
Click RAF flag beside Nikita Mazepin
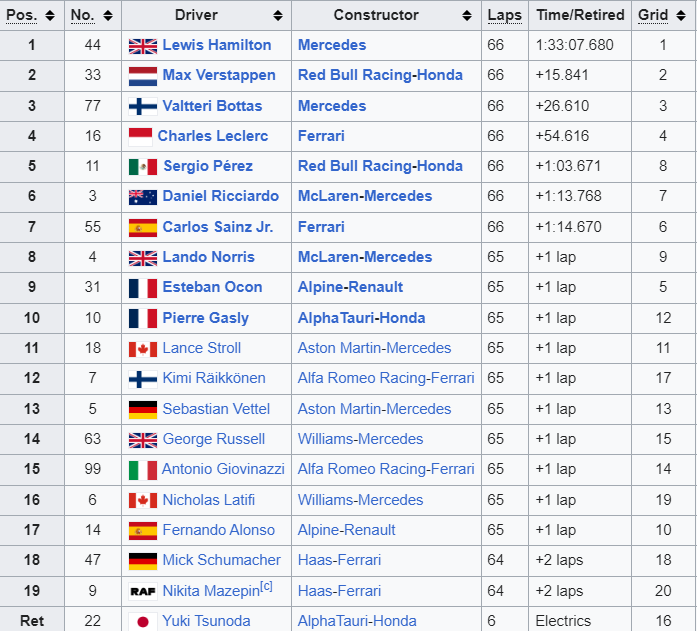click(x=143, y=591)
